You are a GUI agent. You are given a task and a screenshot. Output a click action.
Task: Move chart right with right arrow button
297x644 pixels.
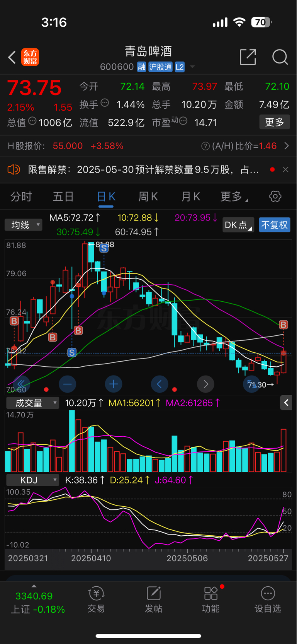click(x=205, y=384)
